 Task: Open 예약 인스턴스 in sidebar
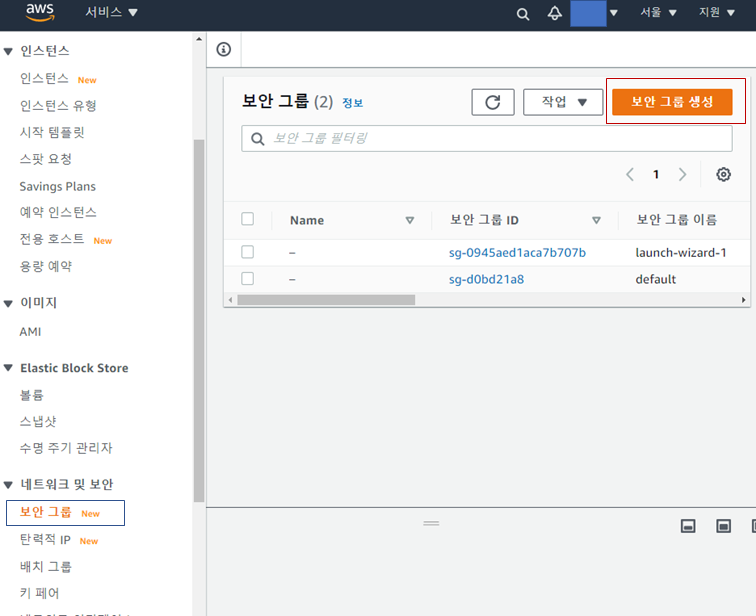coord(58,212)
